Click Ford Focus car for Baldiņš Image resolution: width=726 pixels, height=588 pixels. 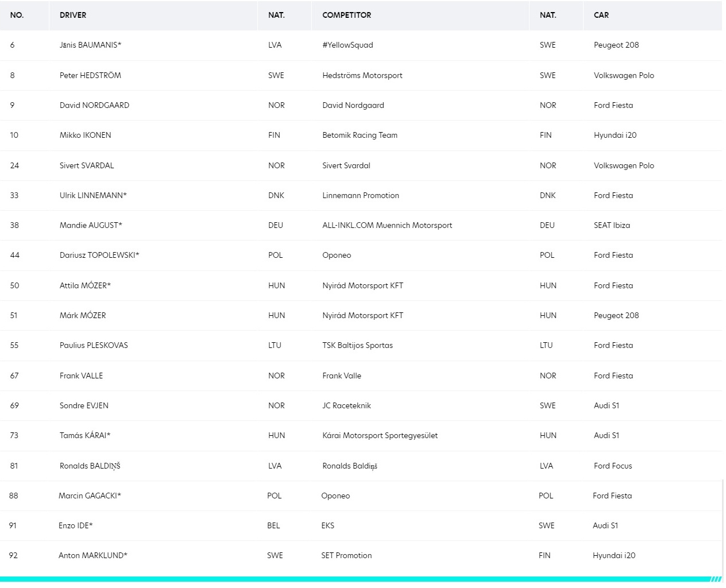pos(613,466)
